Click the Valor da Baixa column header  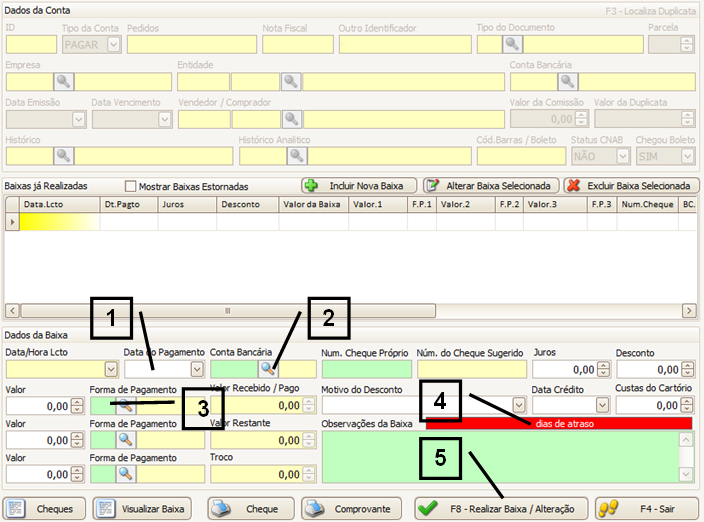310,204
